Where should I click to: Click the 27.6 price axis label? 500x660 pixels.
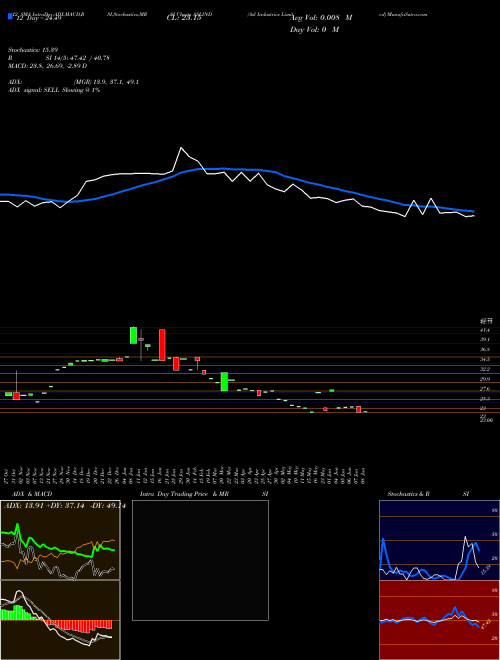point(485,389)
